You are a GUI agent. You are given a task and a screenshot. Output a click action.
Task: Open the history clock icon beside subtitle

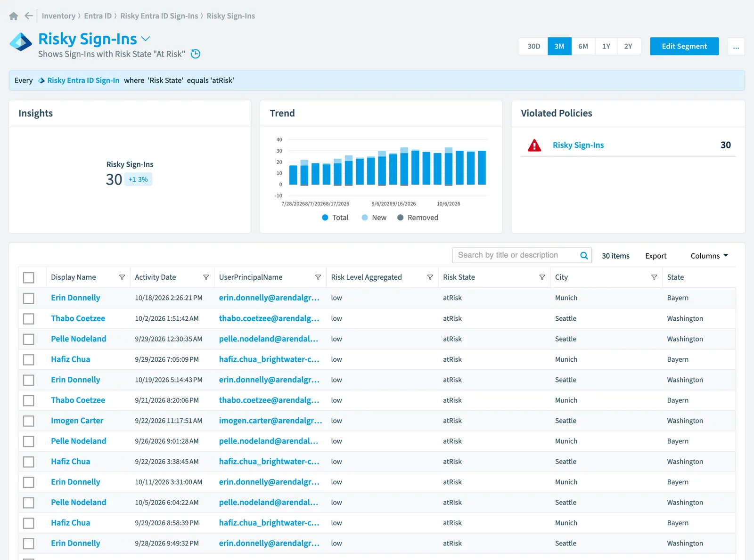196,54
